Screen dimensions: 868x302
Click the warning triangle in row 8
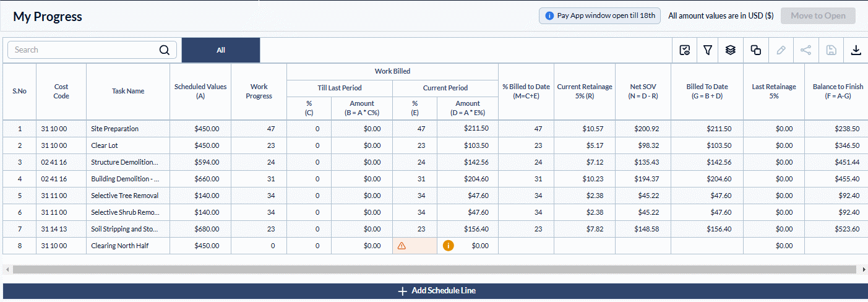(402, 246)
